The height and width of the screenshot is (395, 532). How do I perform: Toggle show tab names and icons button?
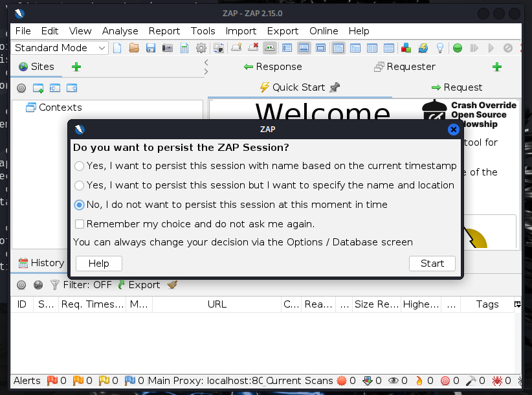270,48
